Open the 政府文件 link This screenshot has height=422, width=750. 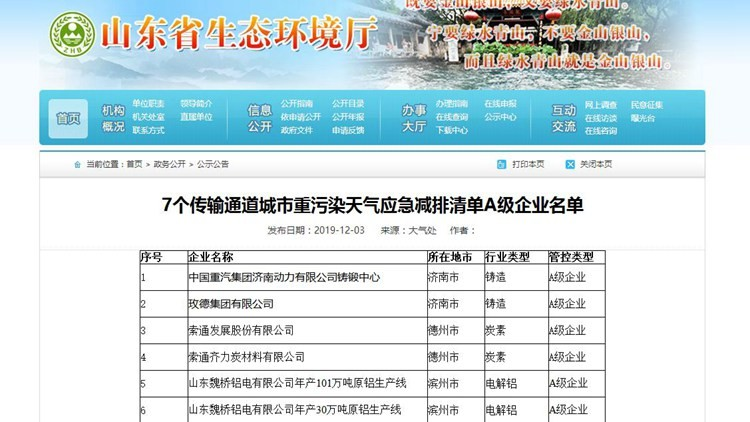pyautogui.click(x=297, y=130)
